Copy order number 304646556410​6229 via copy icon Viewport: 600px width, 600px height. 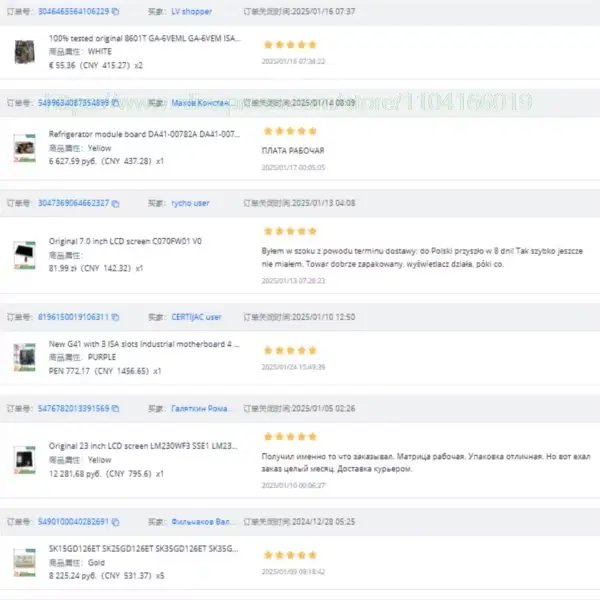(115, 11)
